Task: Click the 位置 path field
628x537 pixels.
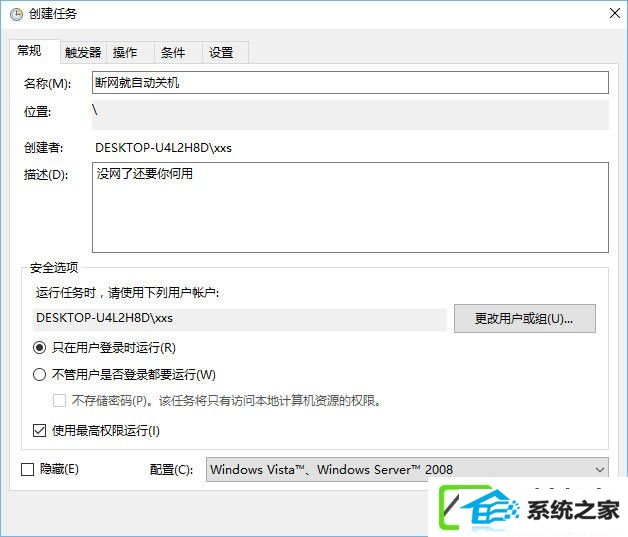Action: click(x=350, y=115)
